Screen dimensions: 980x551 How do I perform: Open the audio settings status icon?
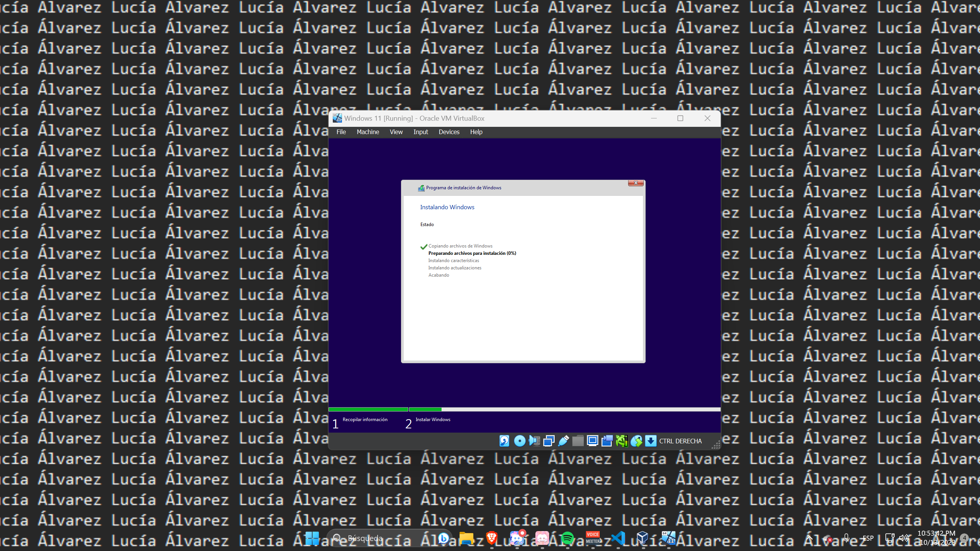534,441
